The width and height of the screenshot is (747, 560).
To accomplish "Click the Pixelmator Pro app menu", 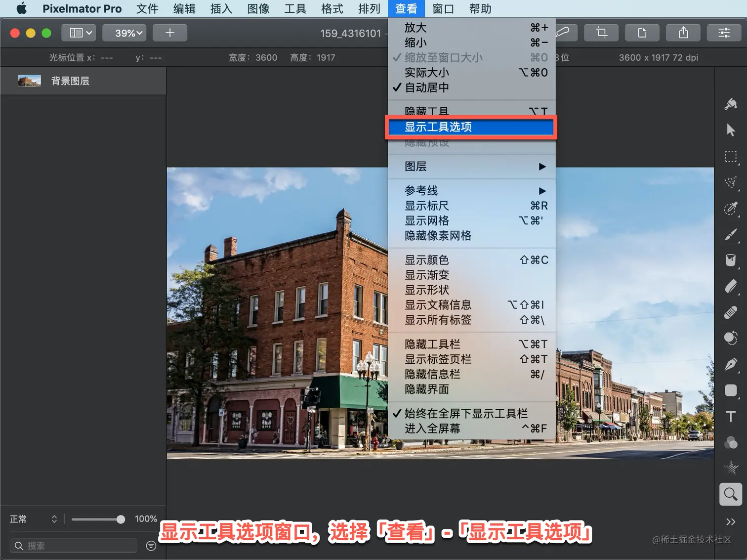I will click(82, 8).
